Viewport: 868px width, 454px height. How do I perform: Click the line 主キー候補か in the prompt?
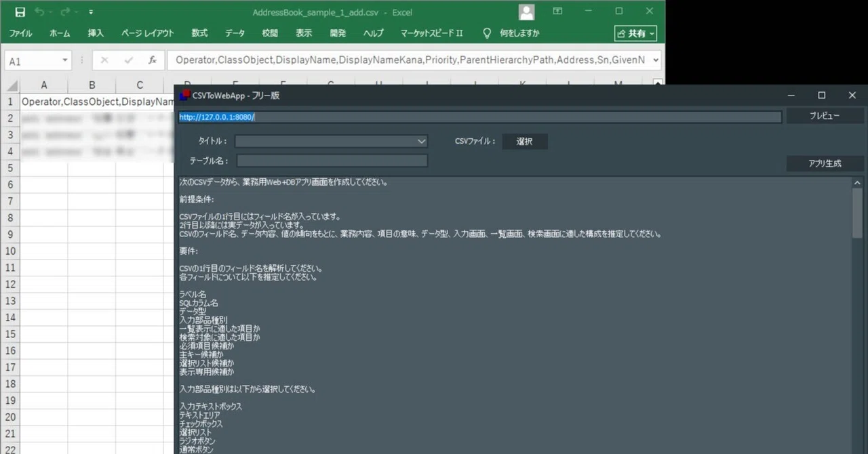[202, 354]
